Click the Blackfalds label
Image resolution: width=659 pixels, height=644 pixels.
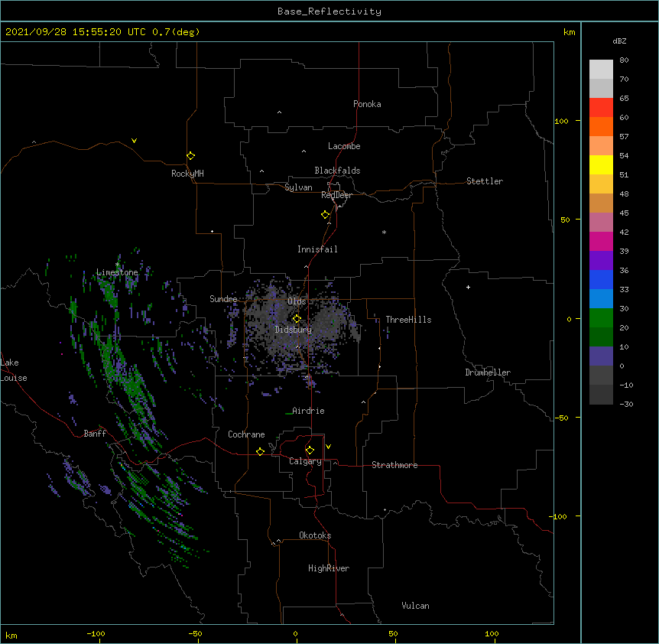[x=337, y=171]
